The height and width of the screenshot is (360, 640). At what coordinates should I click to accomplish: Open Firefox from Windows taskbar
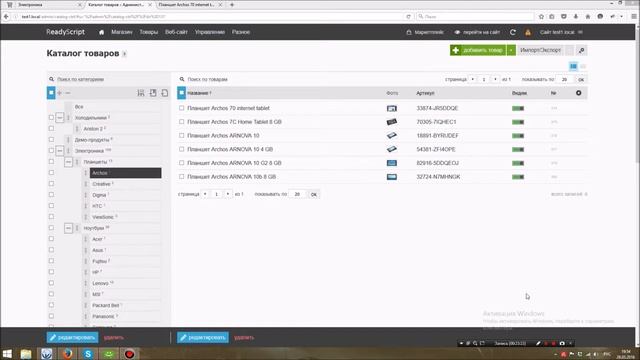[x=68, y=353]
